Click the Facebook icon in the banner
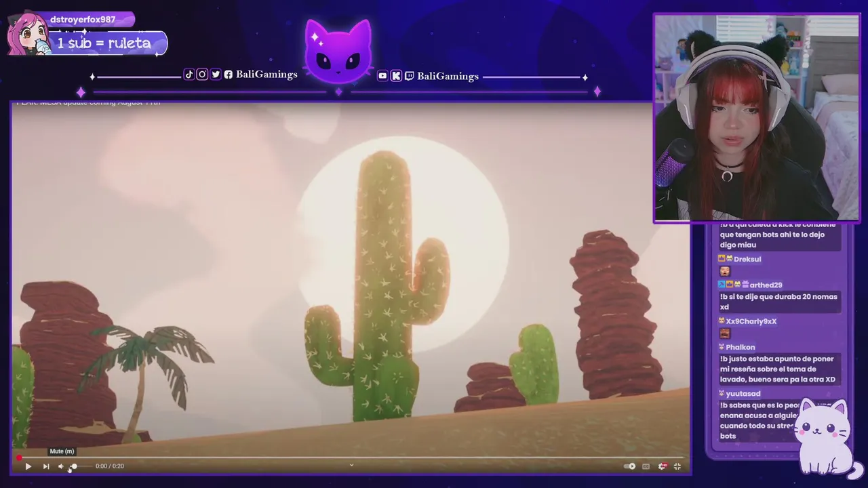 (229, 75)
